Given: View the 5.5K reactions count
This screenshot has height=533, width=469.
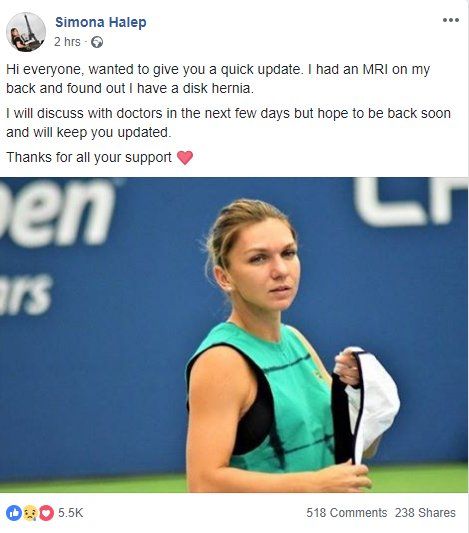Looking at the screenshot, I should pyautogui.click(x=70, y=513).
